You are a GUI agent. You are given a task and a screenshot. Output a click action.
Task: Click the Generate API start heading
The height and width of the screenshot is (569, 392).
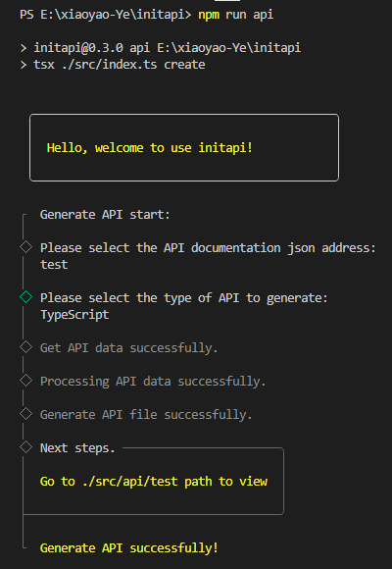click(105, 215)
